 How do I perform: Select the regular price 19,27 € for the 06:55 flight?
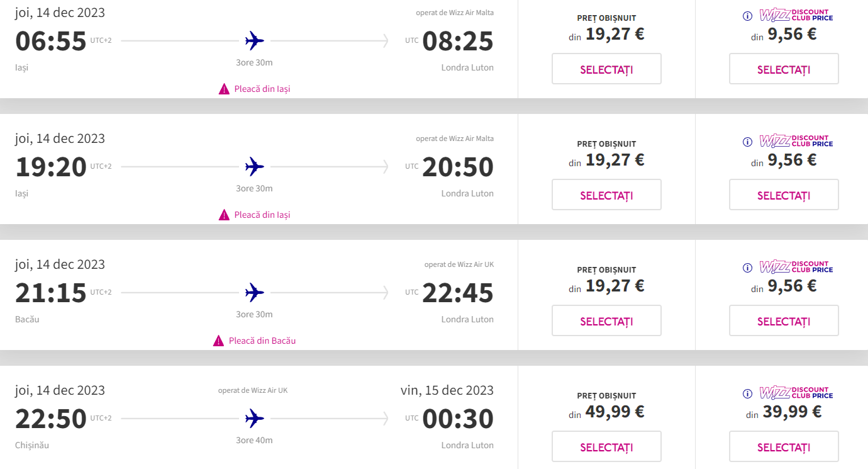606,69
